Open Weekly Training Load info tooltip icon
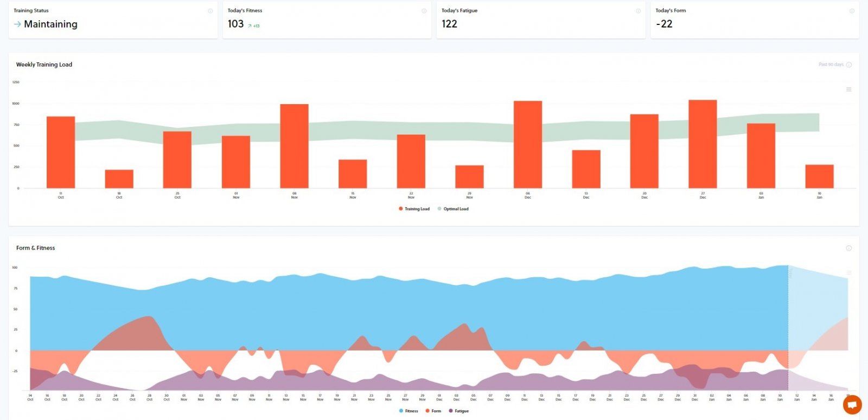 (849, 65)
